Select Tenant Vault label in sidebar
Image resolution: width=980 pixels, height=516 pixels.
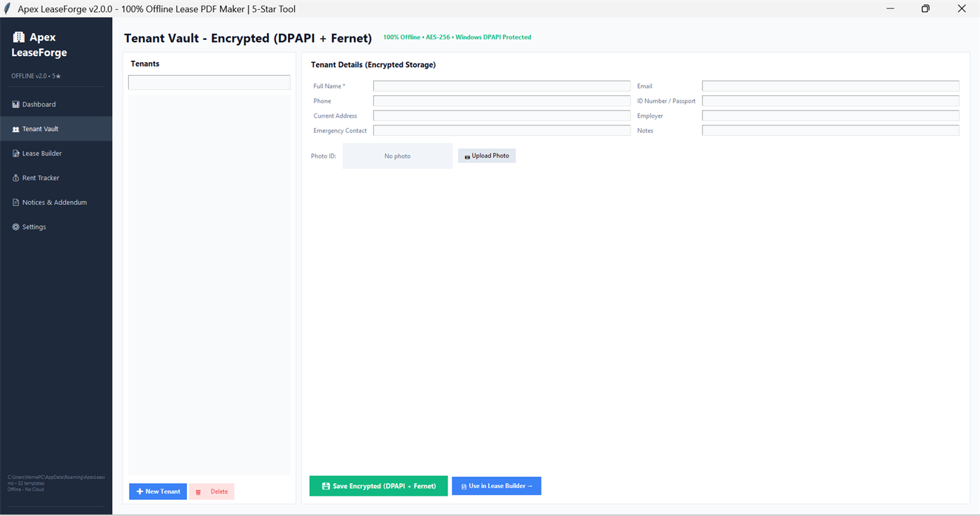click(41, 129)
